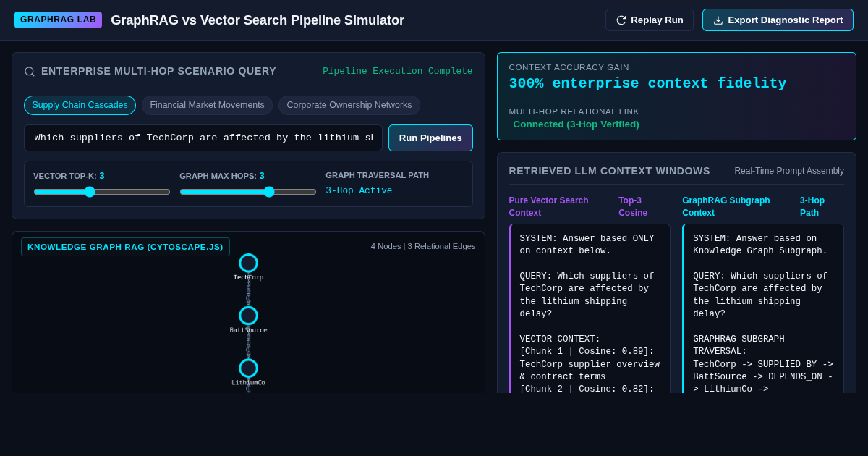Click the GraphRAG Subgraph context box
The width and height of the screenshot is (868, 456).
pyautogui.click(x=763, y=308)
